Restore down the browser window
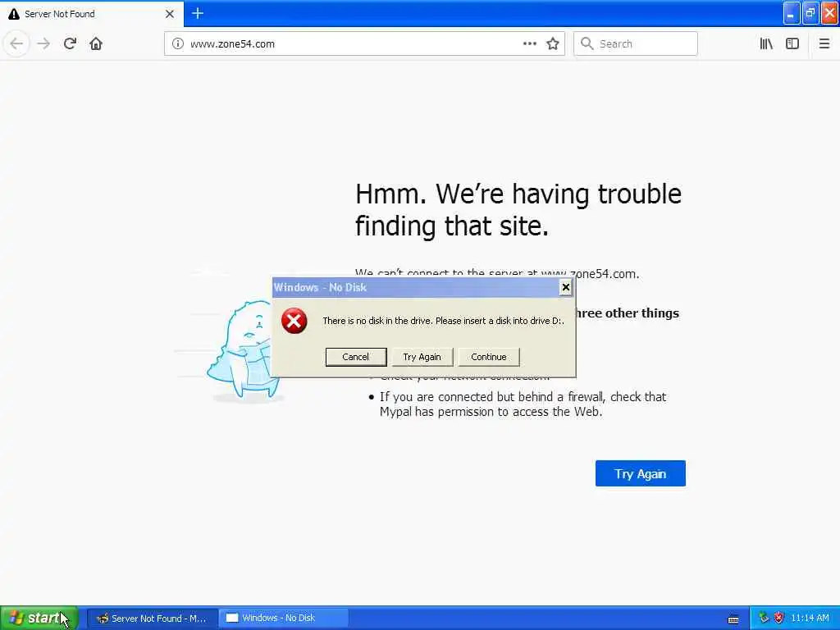 point(810,13)
